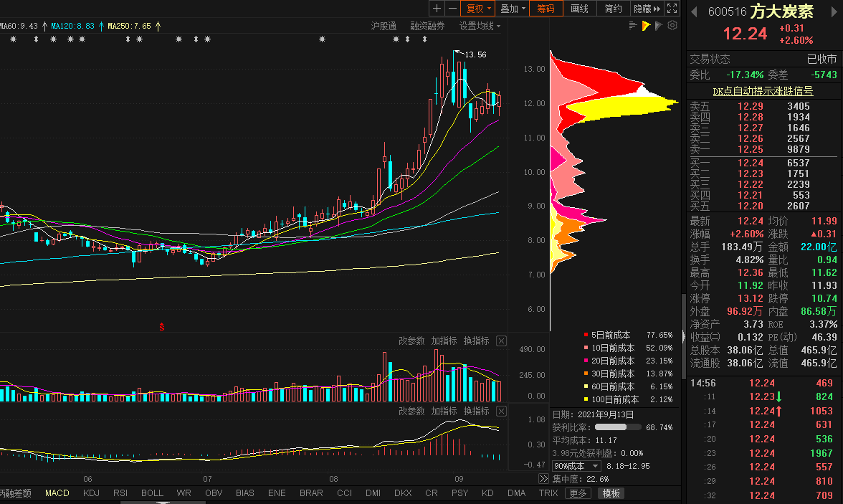843x504 pixels.
Task: Click the double-arrow icon below the chart
Action: click(543, 479)
